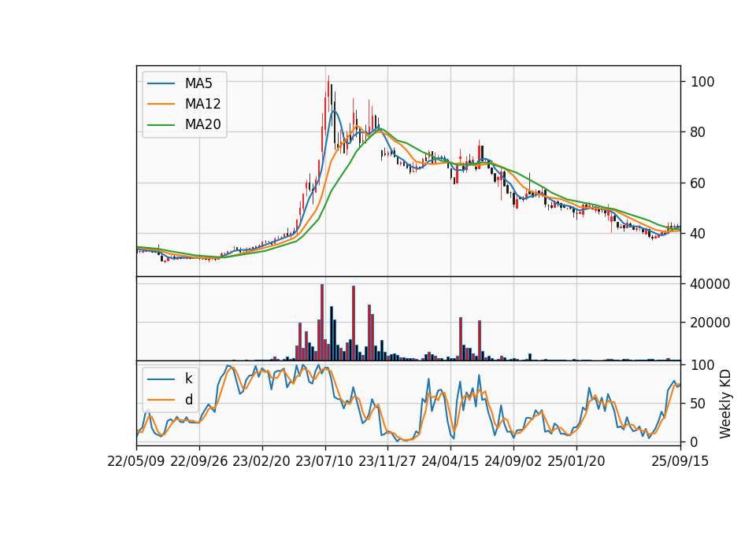
Task: Click the k legend label
Action: pos(189,379)
